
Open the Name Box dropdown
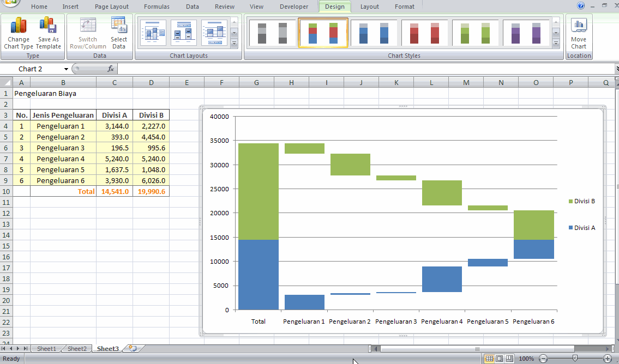pos(67,69)
